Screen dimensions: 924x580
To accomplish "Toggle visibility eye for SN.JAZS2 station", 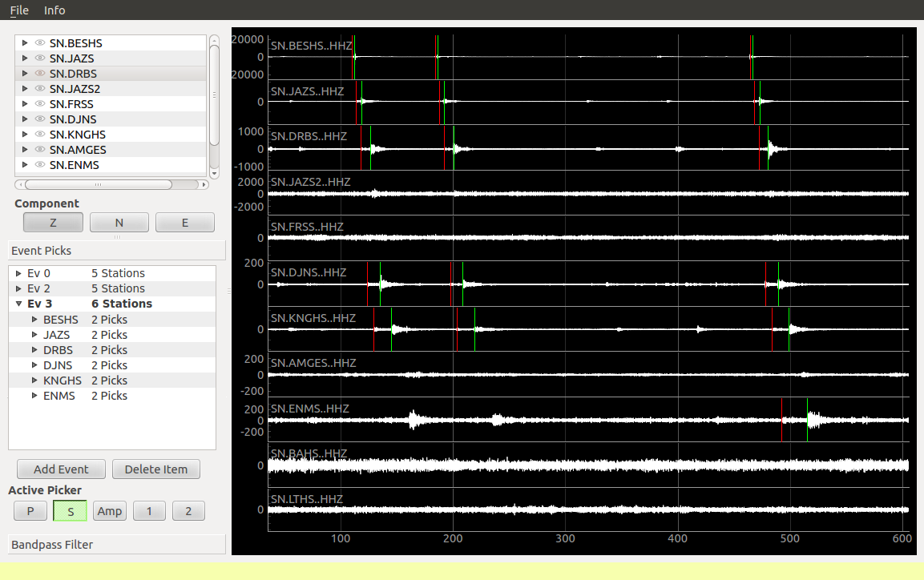I will click(x=40, y=89).
